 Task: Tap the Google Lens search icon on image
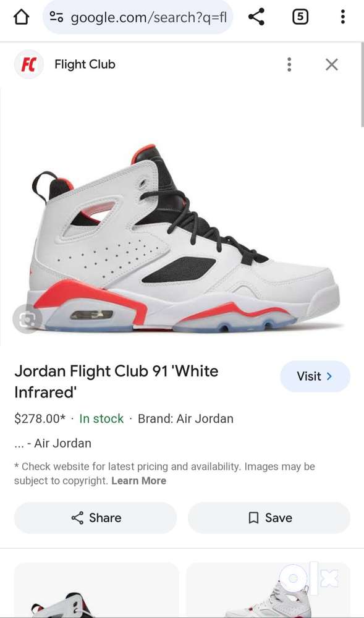click(27, 319)
